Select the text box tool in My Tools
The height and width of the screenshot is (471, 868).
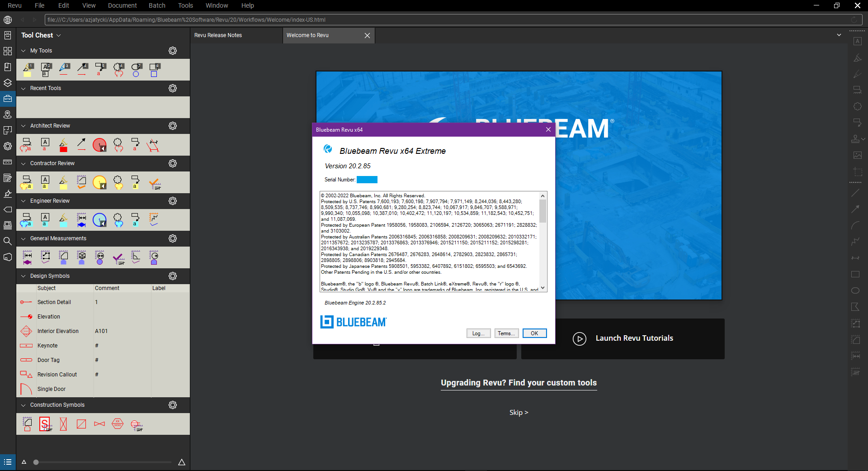46,70
